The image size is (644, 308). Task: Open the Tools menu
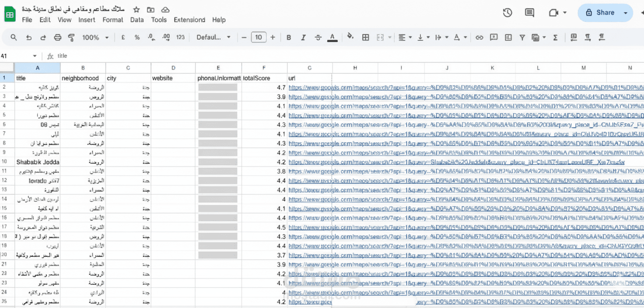159,20
